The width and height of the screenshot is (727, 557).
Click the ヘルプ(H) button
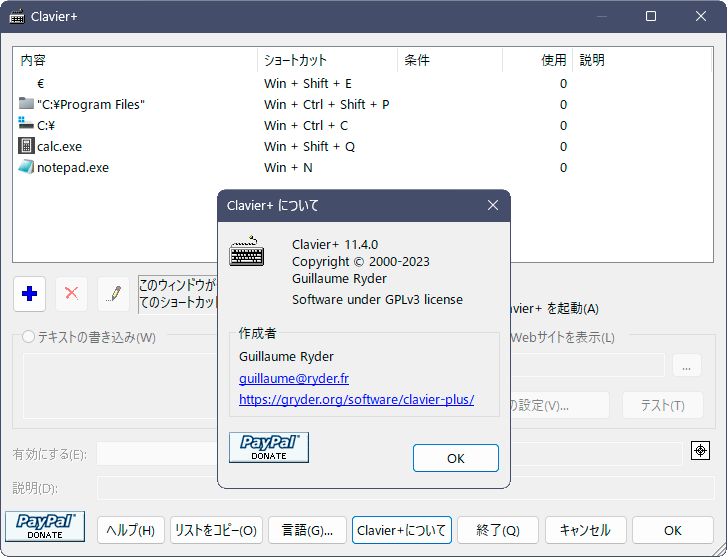[131, 530]
